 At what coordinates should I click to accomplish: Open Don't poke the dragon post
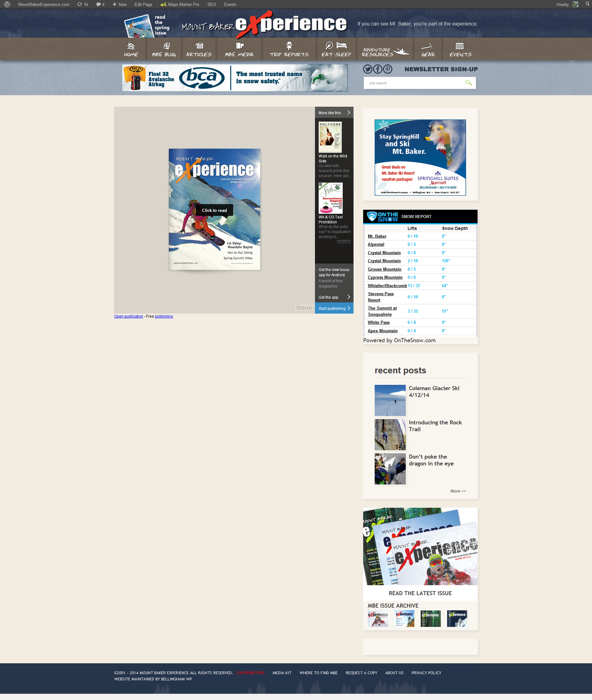tap(431, 460)
